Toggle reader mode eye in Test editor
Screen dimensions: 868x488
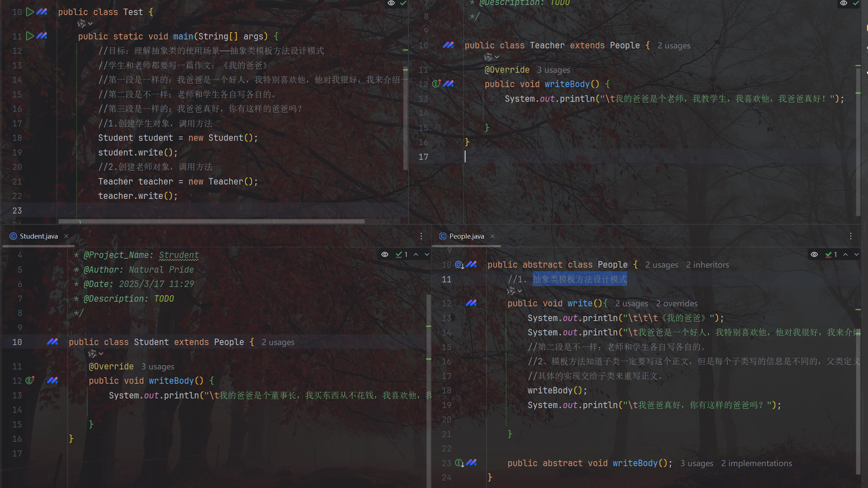(391, 3)
